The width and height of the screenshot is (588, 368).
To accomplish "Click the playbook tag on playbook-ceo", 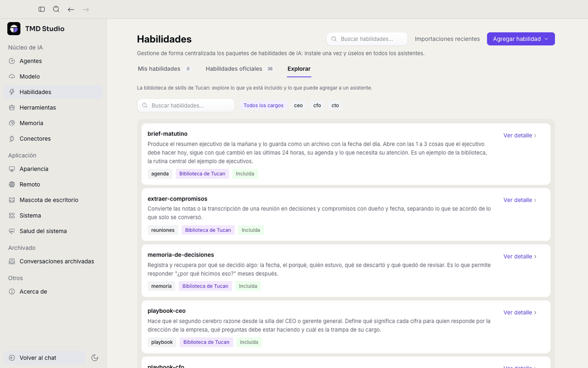I will (x=162, y=342).
